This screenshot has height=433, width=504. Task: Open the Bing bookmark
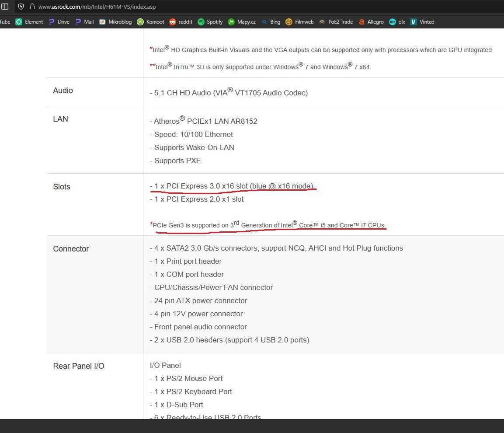click(271, 22)
